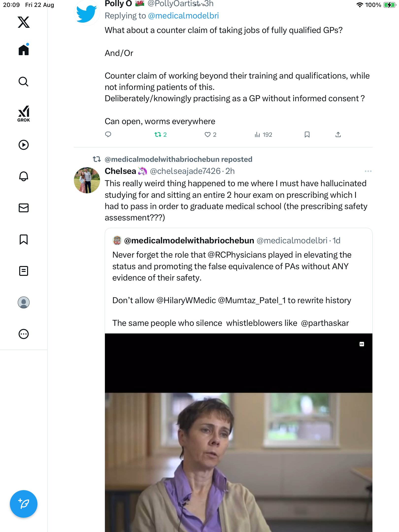
Task: Bookmark Polly O's reply
Action: [x=307, y=134]
